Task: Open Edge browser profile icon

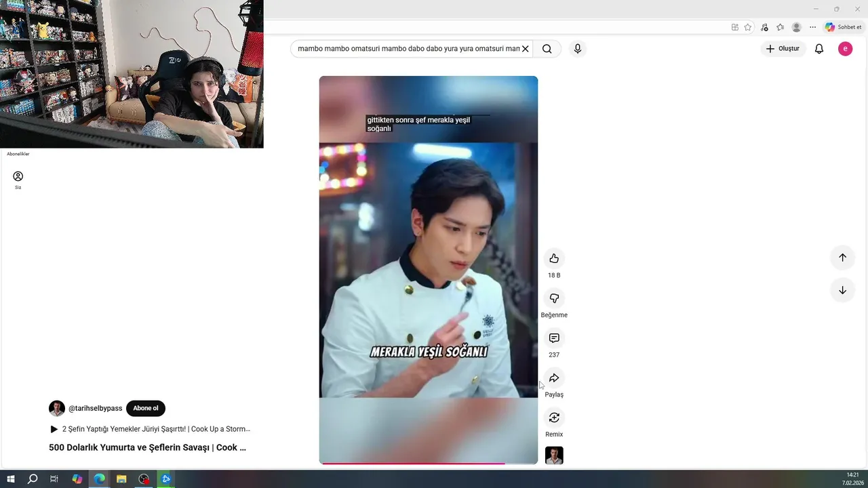Action: coord(797,27)
